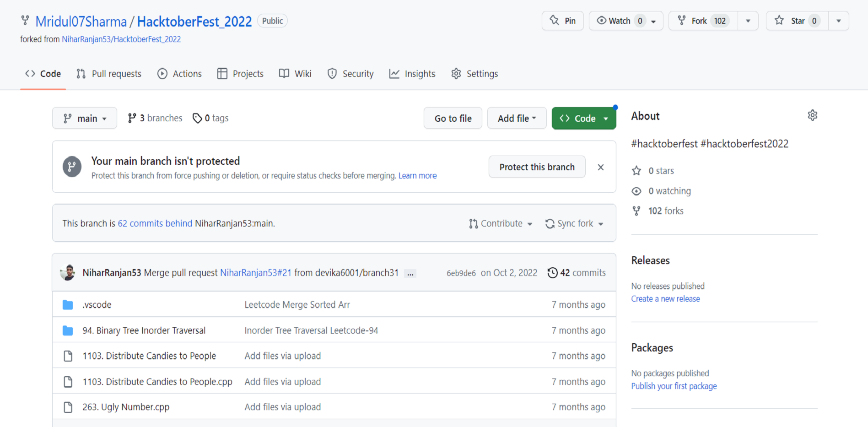The image size is (868, 427).
Task: Open commit hash 6eb9de6
Action: (461, 273)
